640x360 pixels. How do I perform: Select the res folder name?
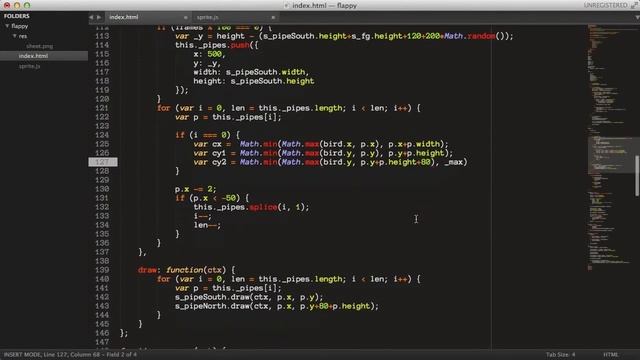click(x=22, y=36)
